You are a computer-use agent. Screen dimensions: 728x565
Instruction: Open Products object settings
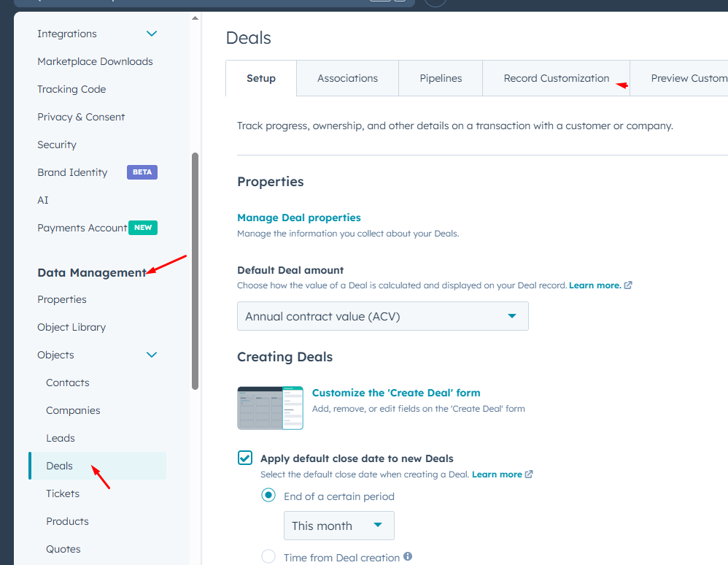click(x=67, y=521)
